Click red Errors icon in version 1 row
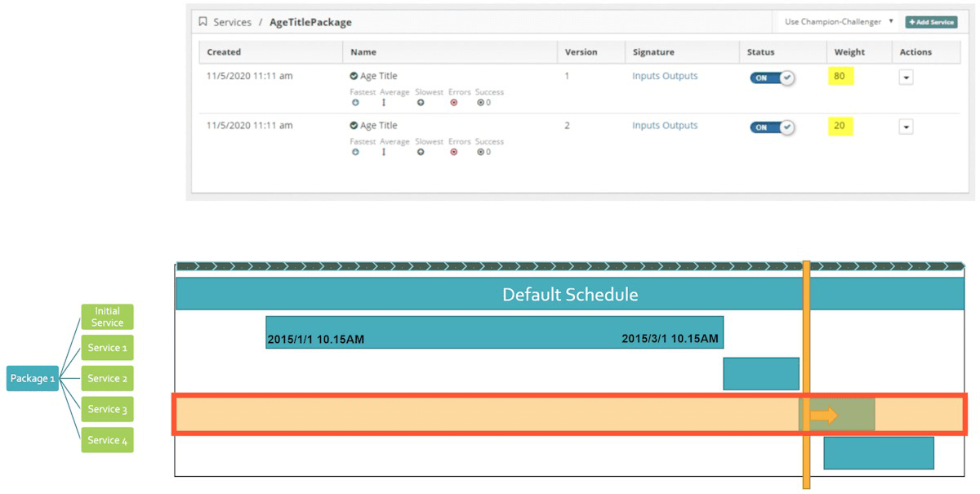Screen dimensions: 980x494 point(454,103)
